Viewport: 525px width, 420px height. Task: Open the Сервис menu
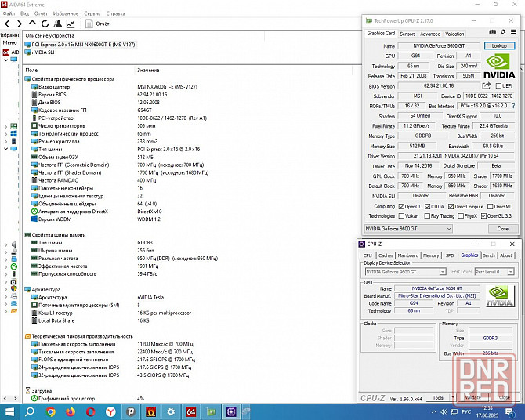(x=92, y=13)
